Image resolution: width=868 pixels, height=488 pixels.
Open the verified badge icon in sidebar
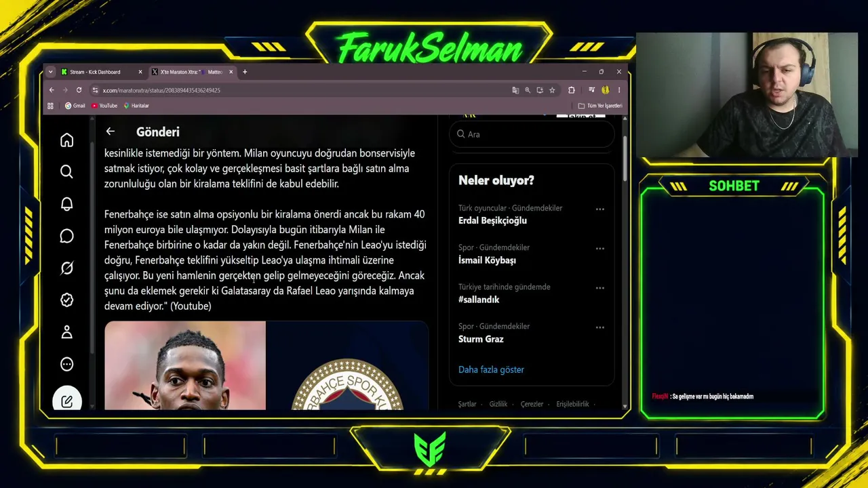pos(66,300)
